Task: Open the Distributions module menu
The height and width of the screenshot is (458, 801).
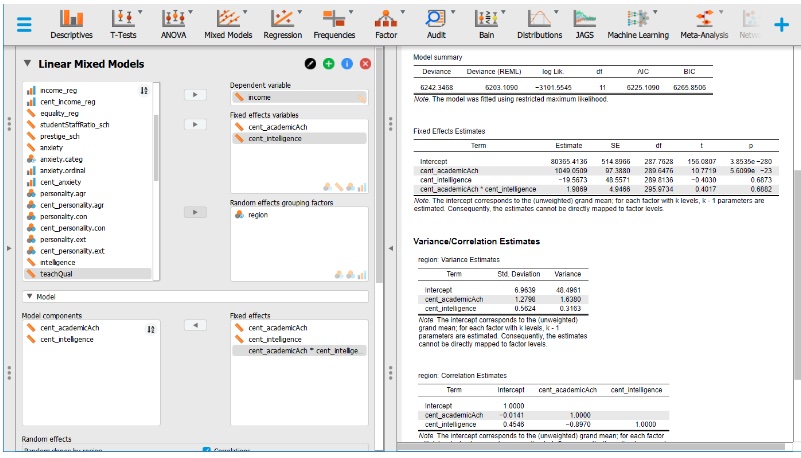Action: point(539,25)
